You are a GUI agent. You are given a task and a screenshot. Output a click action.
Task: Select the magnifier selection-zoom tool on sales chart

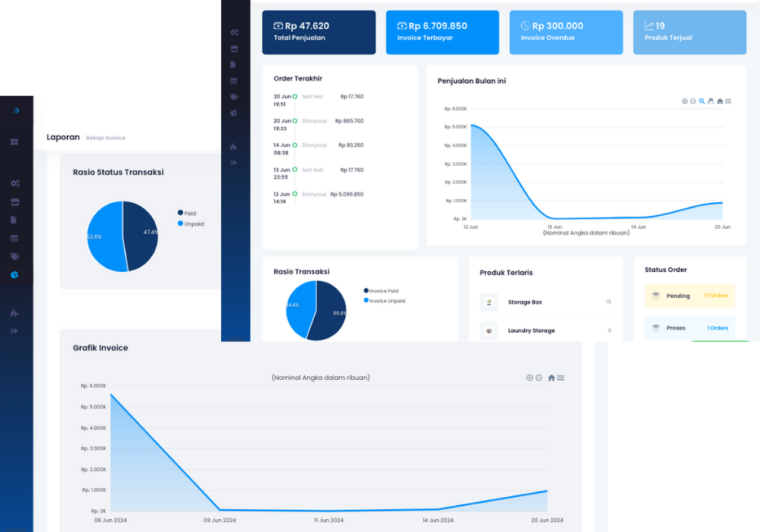click(x=701, y=101)
